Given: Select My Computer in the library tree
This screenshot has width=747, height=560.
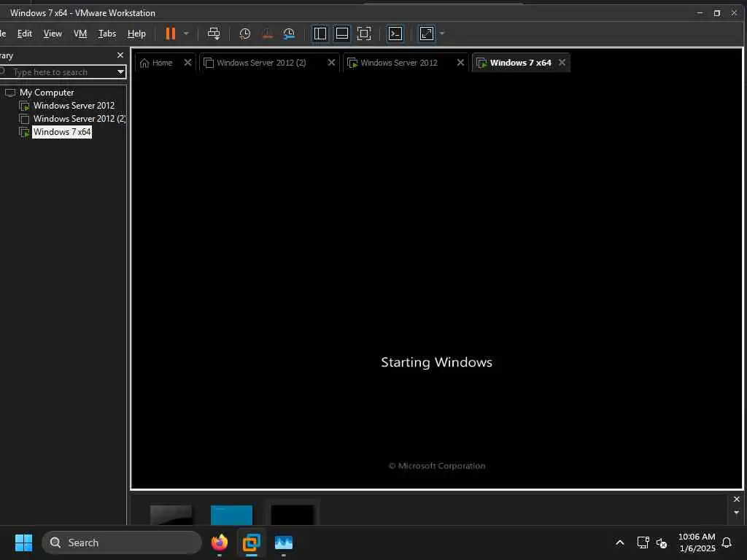Looking at the screenshot, I should click(x=47, y=93).
